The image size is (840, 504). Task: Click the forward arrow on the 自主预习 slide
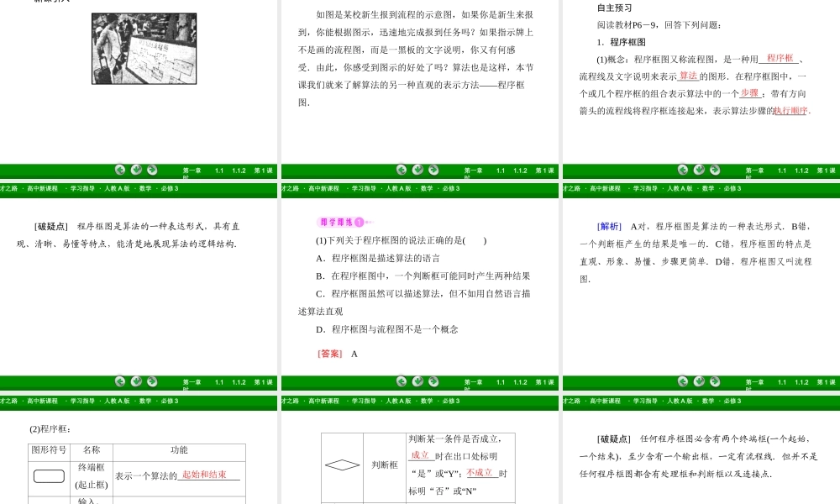click(x=715, y=170)
